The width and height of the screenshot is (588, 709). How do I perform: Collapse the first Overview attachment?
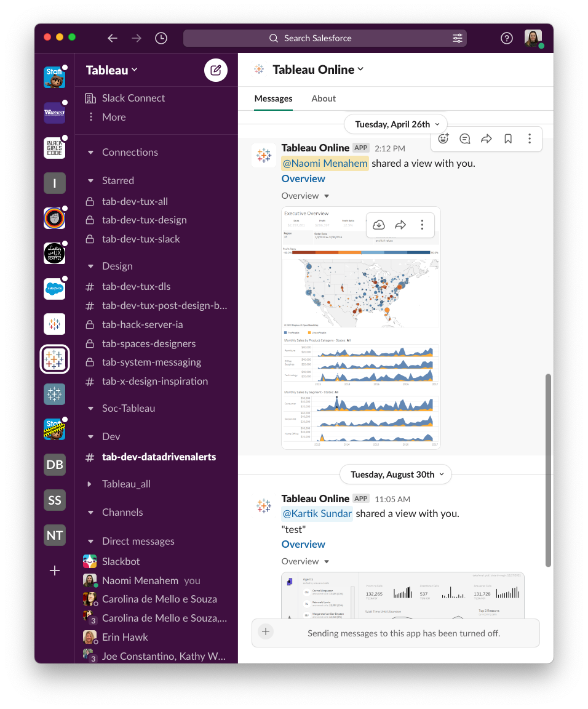coord(327,196)
